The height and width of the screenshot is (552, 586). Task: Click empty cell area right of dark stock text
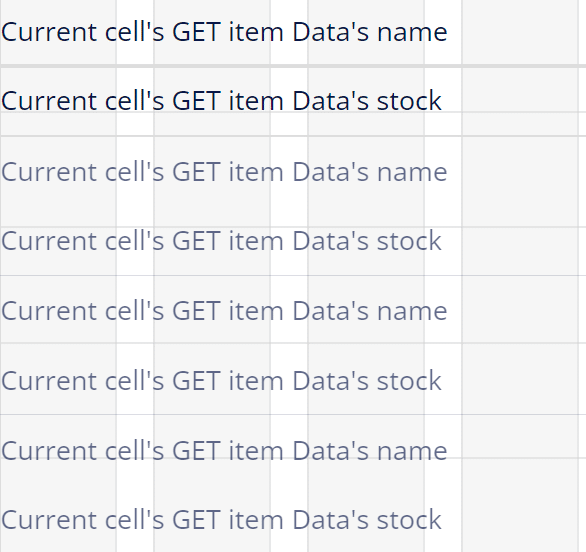tap(520, 101)
